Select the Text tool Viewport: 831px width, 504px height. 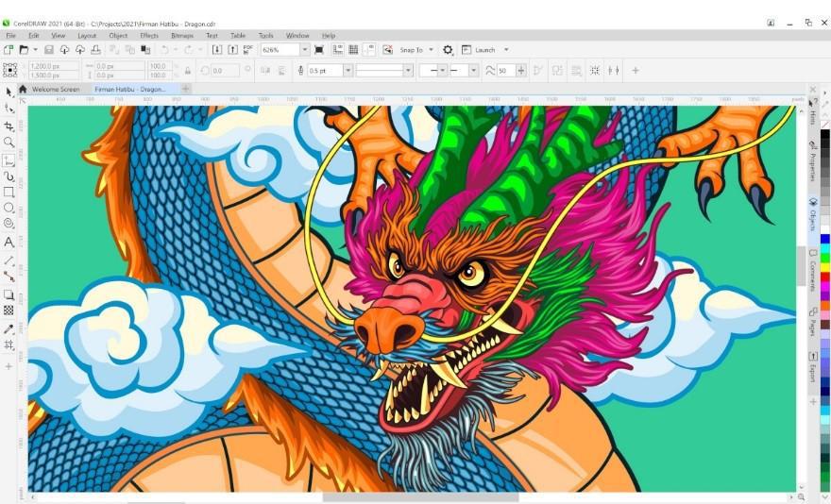point(8,243)
